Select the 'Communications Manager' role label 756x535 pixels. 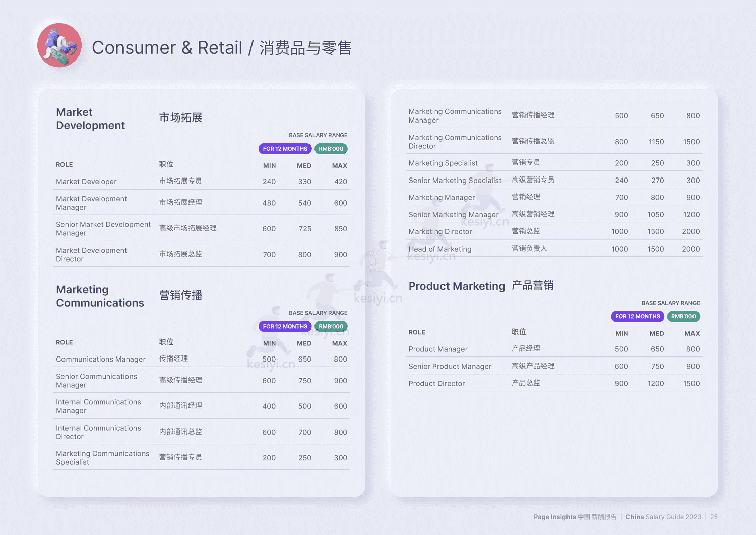101,359
